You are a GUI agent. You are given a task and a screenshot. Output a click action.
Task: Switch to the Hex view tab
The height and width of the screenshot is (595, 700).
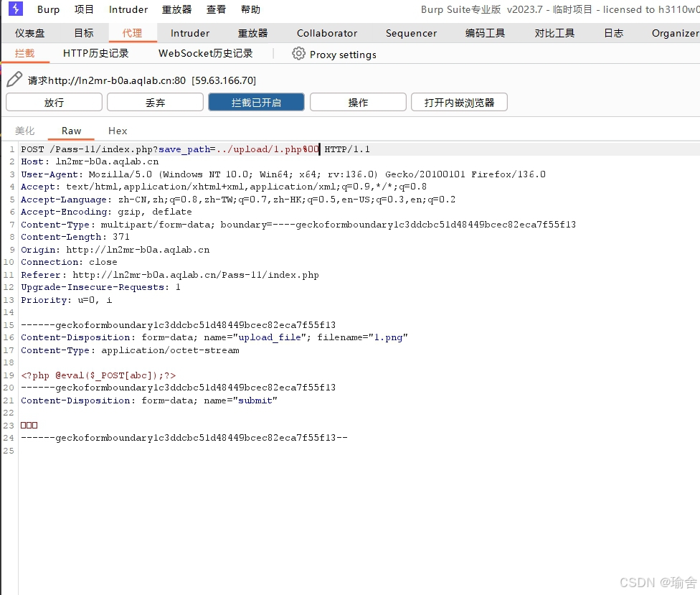pos(118,131)
